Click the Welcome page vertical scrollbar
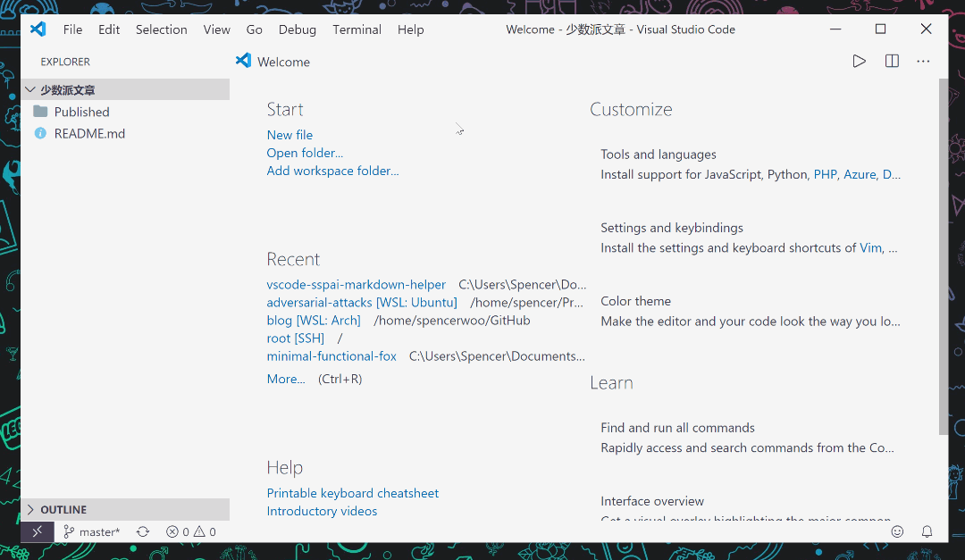Viewport: 965px width, 560px height. click(x=944, y=256)
